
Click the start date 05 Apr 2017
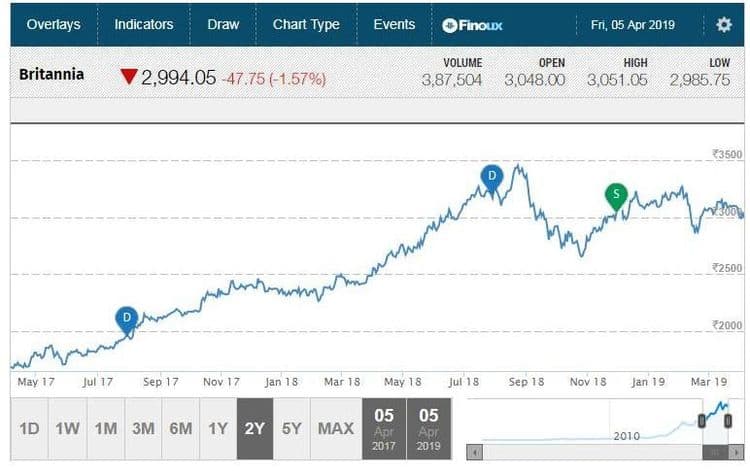384,428
